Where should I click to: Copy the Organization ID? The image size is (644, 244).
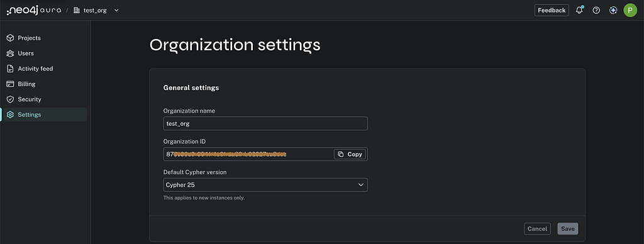[x=350, y=154]
